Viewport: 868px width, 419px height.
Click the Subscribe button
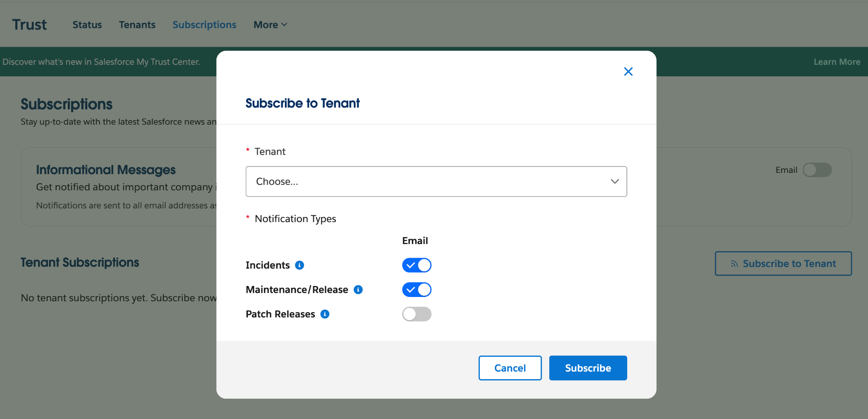(x=588, y=368)
